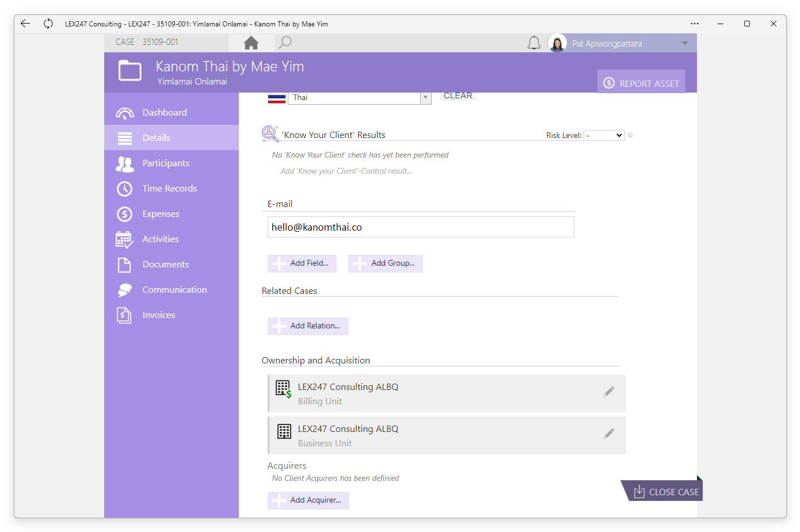Screen dimensions: 800x532
Task: Refresh using the circular sync icon
Action: (48, 24)
